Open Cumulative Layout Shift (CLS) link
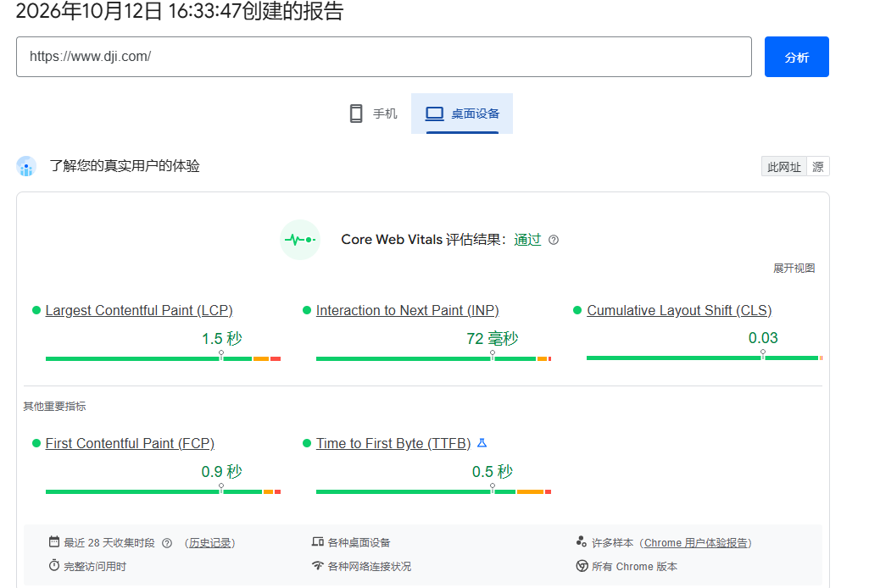Viewport: 869px width, 588px height. pos(679,311)
